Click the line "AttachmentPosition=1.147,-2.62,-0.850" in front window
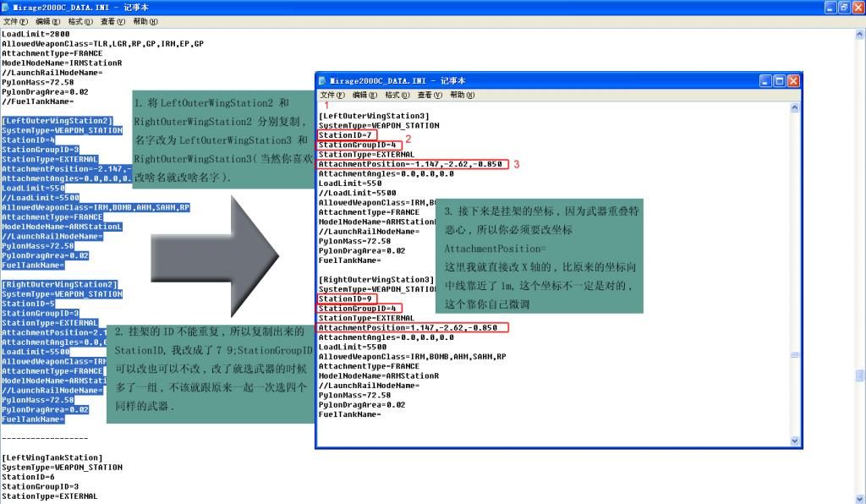866x504 pixels. pyautogui.click(x=408, y=328)
